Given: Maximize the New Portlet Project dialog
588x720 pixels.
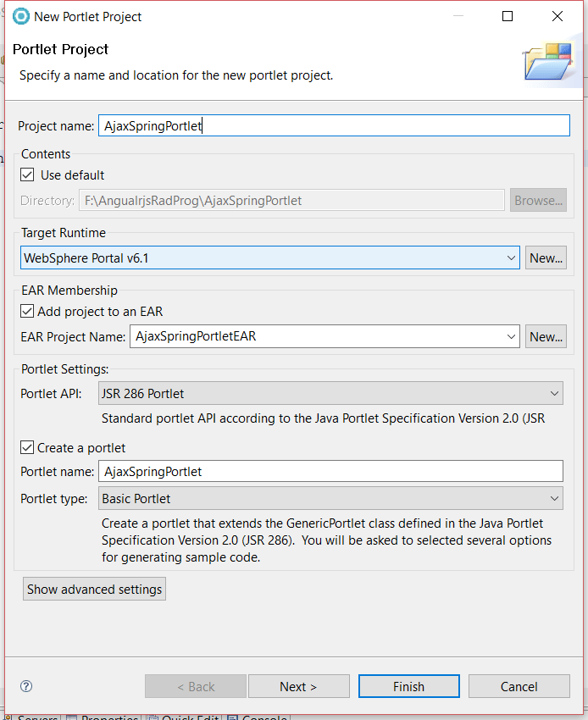Looking at the screenshot, I should 508,16.
